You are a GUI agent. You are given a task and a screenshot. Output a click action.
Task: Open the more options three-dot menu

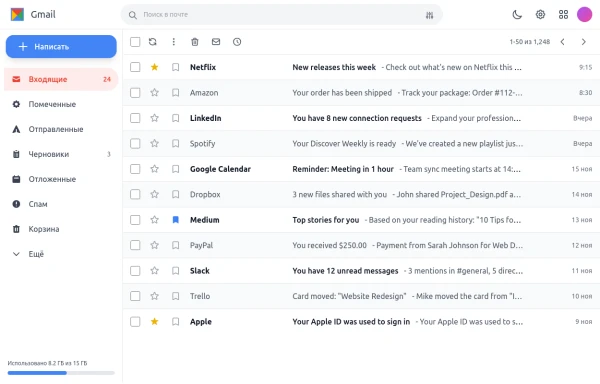[174, 42]
